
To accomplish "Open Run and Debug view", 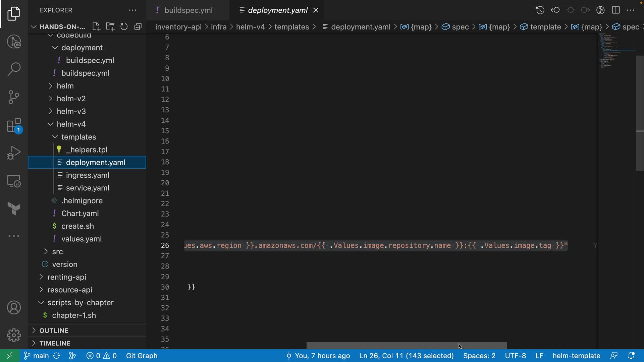I will 14,153.
